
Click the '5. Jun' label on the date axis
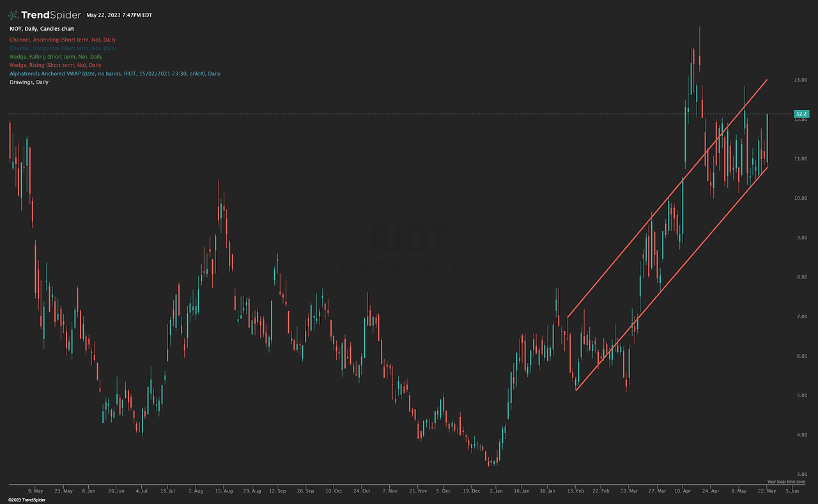pos(792,491)
